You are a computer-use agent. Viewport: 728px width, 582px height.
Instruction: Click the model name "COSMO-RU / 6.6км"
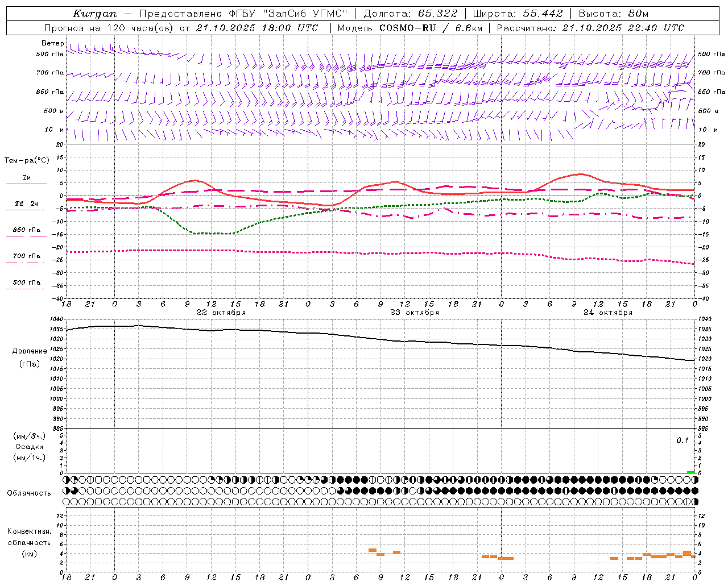[x=431, y=28]
